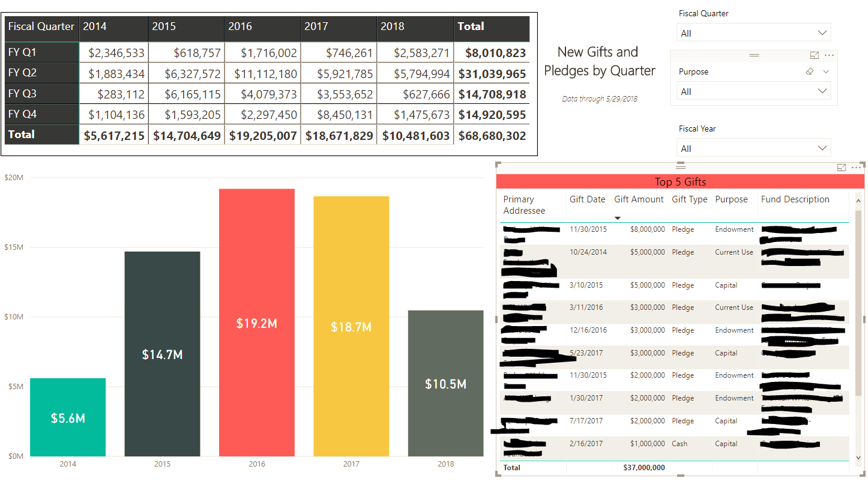The height and width of the screenshot is (484, 868).
Task: Click the $37,000,000 total in gifts table
Action: (644, 467)
